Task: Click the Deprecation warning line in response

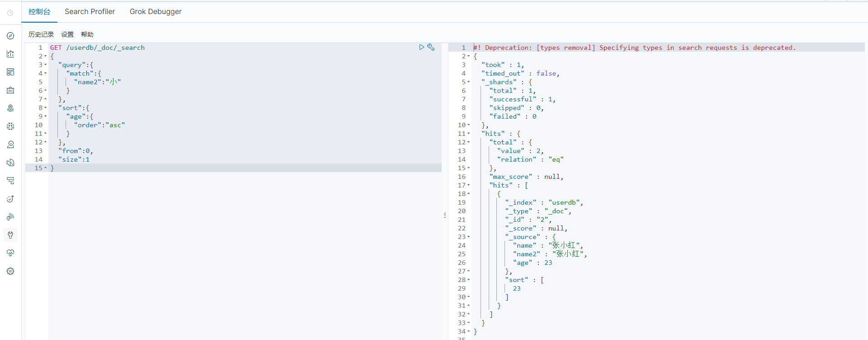Action: pos(634,48)
